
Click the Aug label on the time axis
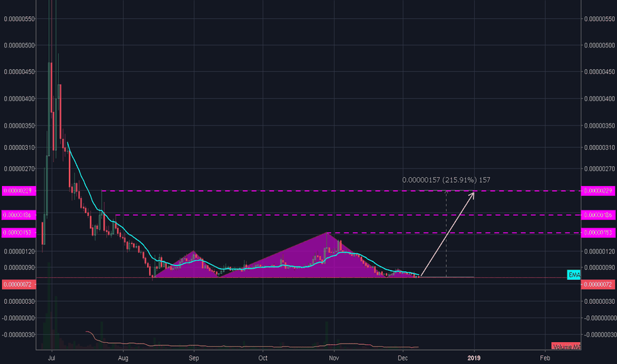click(123, 357)
